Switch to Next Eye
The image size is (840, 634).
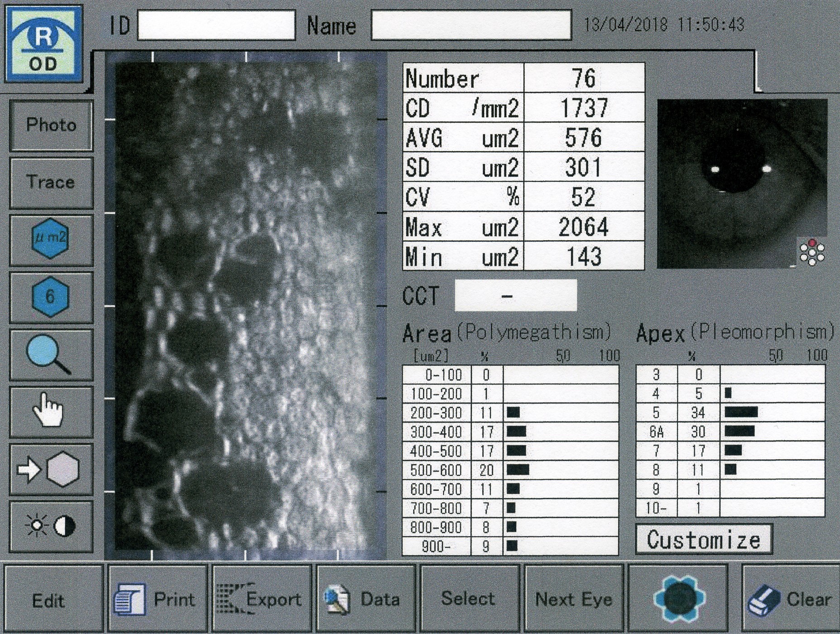[x=573, y=599]
